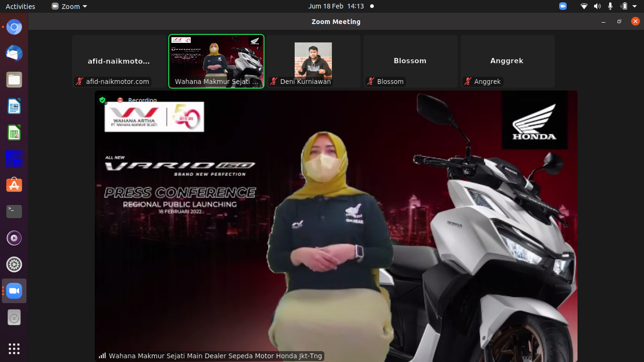This screenshot has width=644, height=362.
Task: Click the green encryption shield icon
Action: coord(102,100)
